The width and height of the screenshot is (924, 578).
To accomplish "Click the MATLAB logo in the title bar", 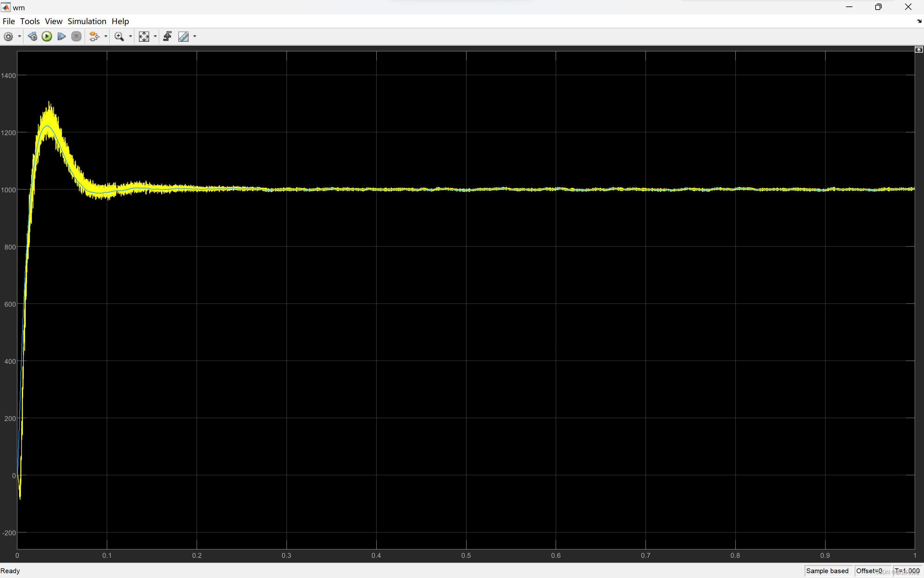I will 6,7.
